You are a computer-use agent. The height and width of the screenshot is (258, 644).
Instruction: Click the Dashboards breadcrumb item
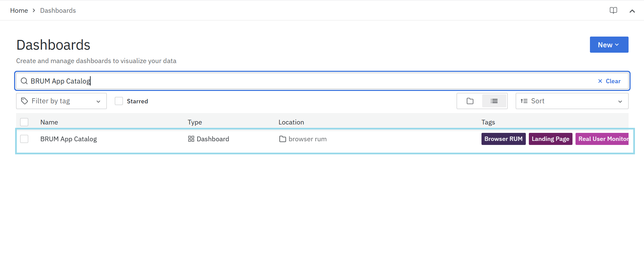58,10
